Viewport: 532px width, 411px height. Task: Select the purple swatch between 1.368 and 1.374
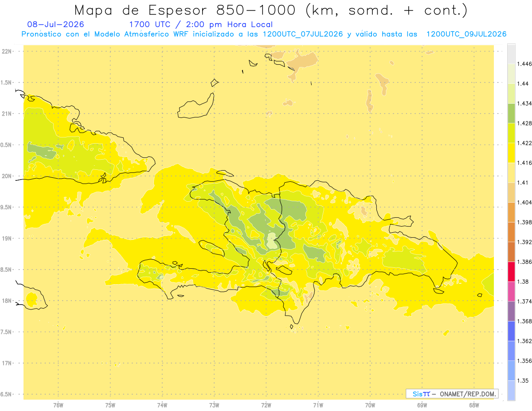[x=511, y=311]
